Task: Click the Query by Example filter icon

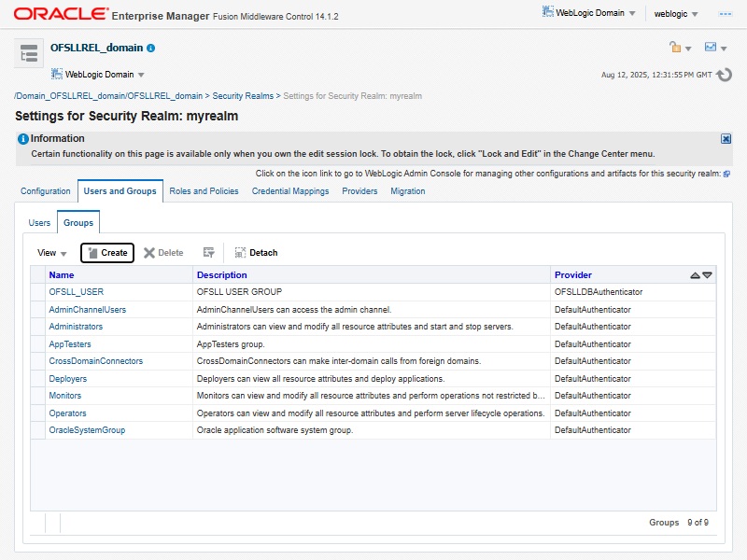Action: pos(209,253)
